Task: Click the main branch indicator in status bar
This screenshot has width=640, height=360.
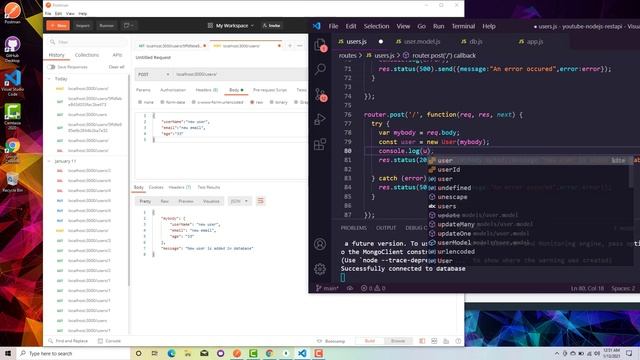Action: (x=327, y=288)
